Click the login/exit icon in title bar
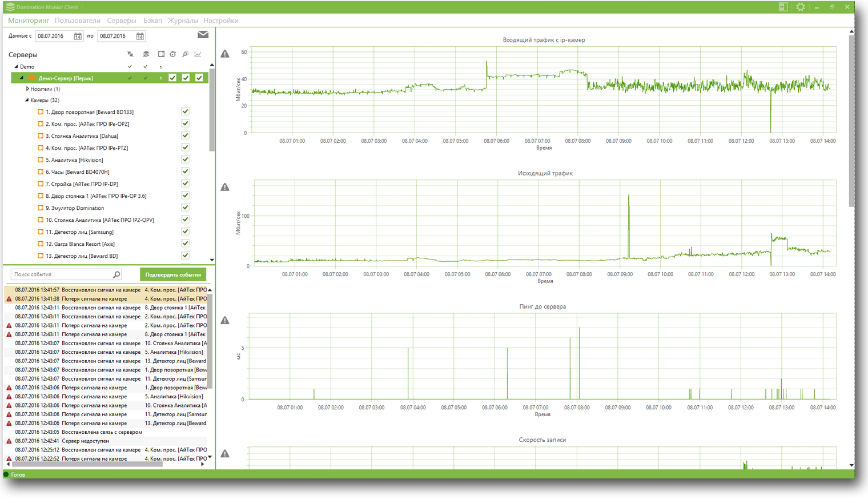 [783, 7]
